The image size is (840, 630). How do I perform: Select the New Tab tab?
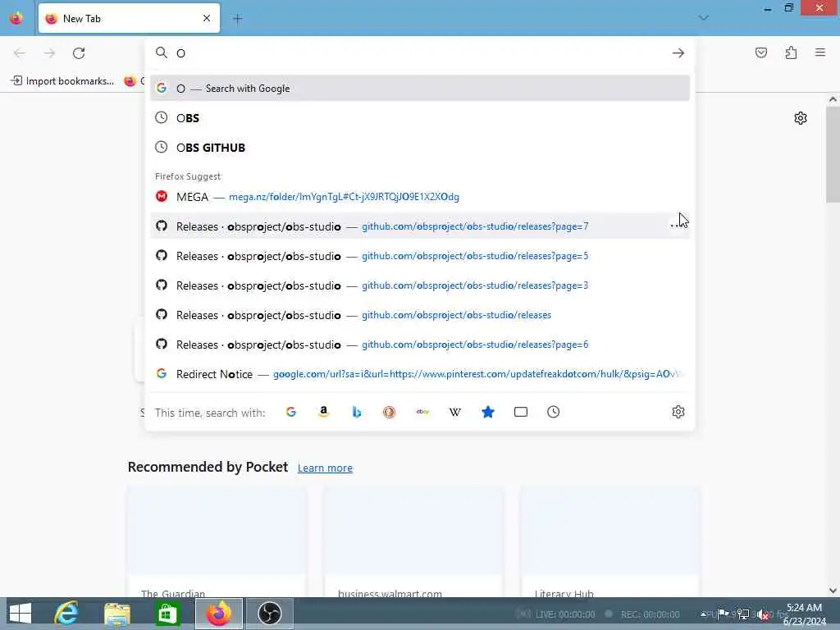[129, 18]
